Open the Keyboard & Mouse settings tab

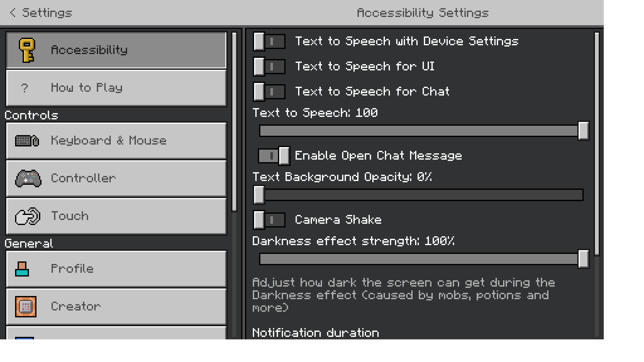[108, 141]
